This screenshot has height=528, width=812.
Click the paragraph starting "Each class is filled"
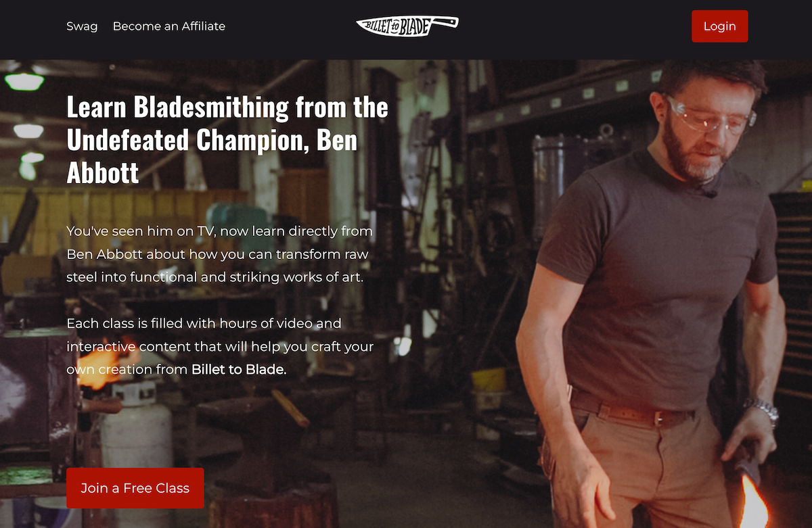pos(220,346)
